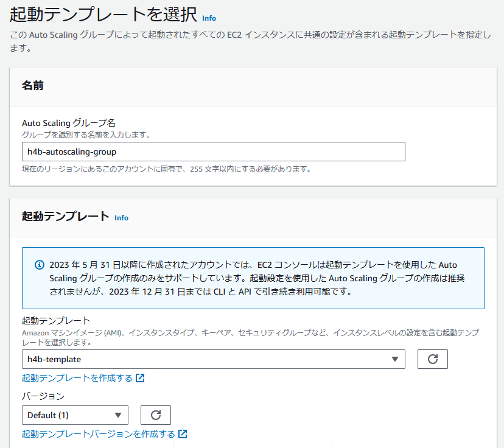Viewport: 504px width, 448px height.
Task: Click the Info link beside the page title
Action: tap(209, 18)
